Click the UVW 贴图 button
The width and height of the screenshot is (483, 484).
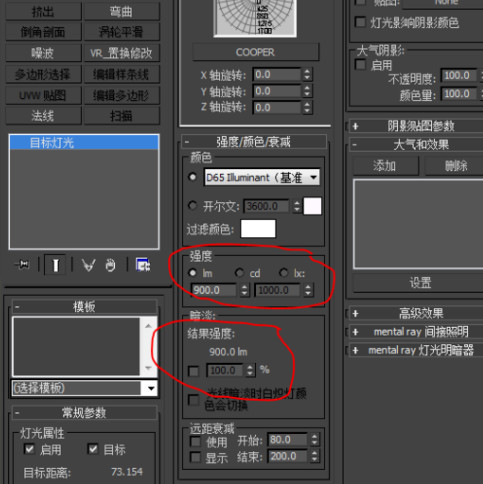click(x=43, y=95)
